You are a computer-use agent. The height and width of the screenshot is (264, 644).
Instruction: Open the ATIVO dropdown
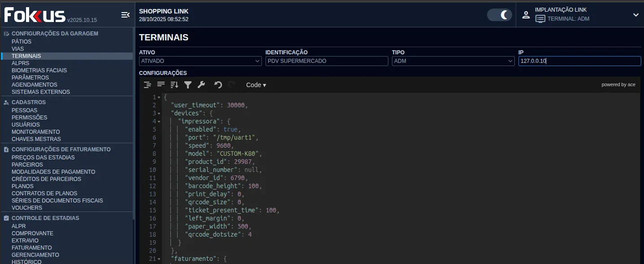tap(200, 61)
